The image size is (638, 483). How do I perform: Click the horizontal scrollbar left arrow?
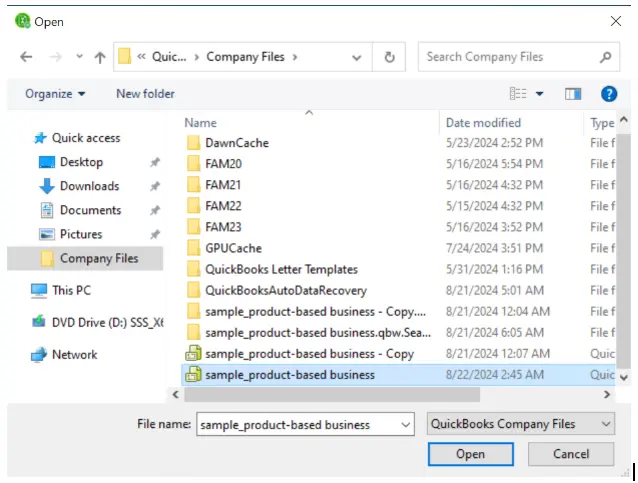pyautogui.click(x=176, y=394)
